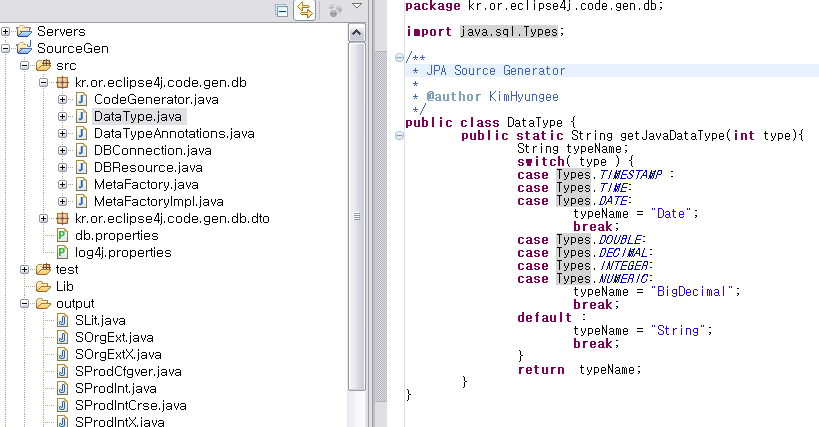Expand MetaFactoryImpl.java node

63,201
